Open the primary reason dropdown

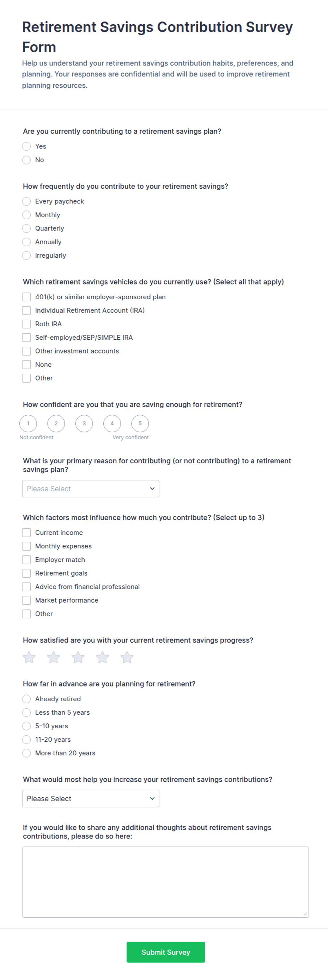click(91, 489)
